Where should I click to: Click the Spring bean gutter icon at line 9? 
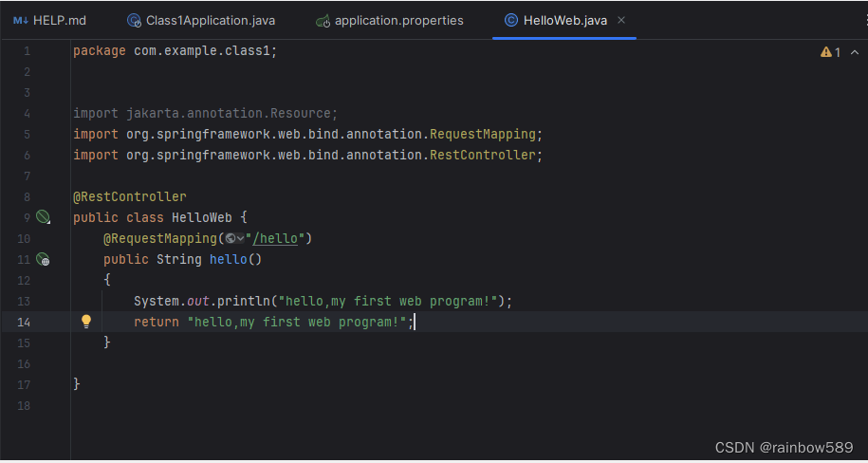tap(44, 217)
